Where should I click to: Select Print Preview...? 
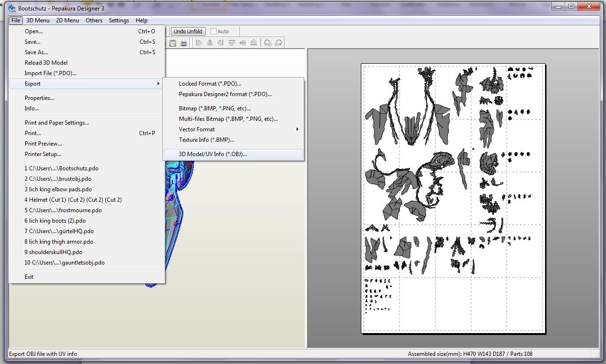pos(87,144)
